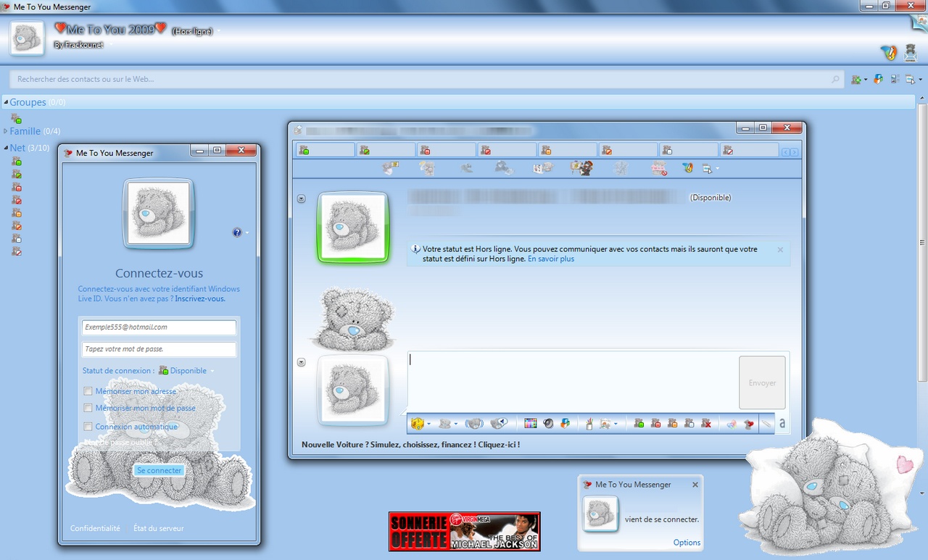The image size is (928, 560).
Task: Click the artist painter activities icon in chat toolbar
Action: [x=581, y=168]
